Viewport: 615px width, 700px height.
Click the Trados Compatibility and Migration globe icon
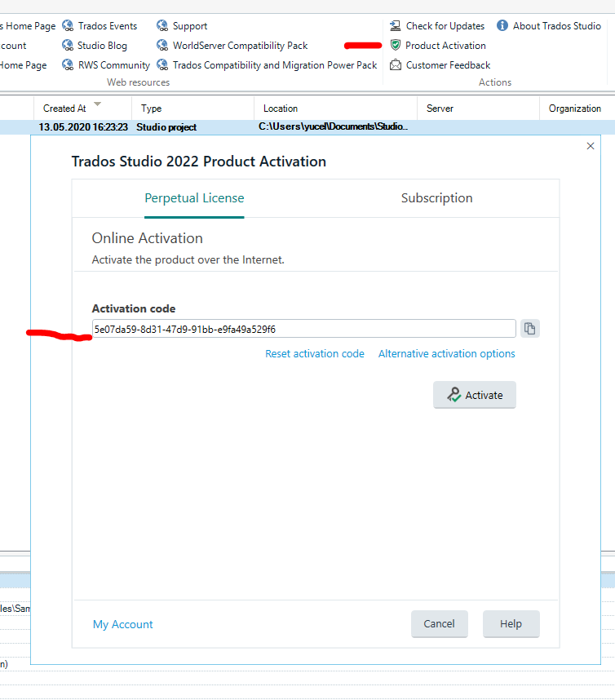click(162, 64)
